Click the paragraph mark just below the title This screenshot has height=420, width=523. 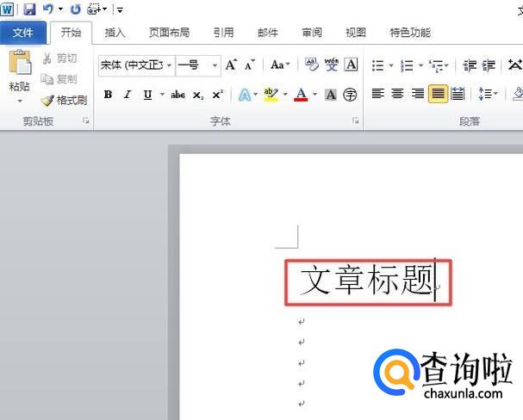click(x=302, y=322)
